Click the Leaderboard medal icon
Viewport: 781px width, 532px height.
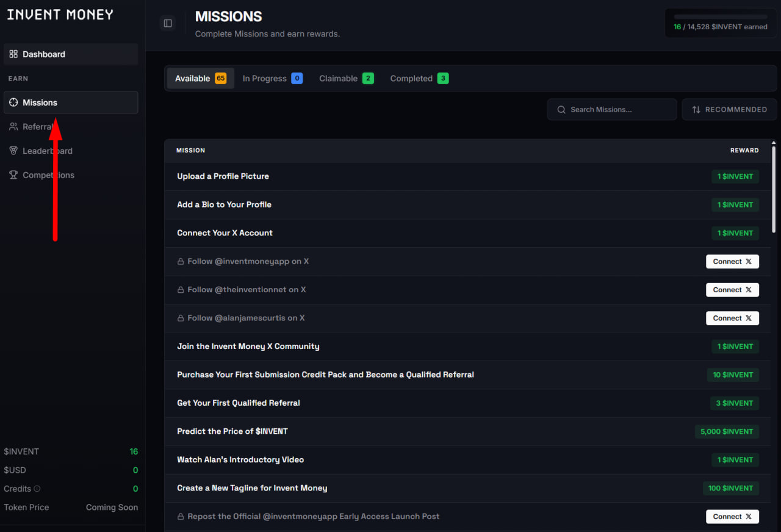click(13, 151)
